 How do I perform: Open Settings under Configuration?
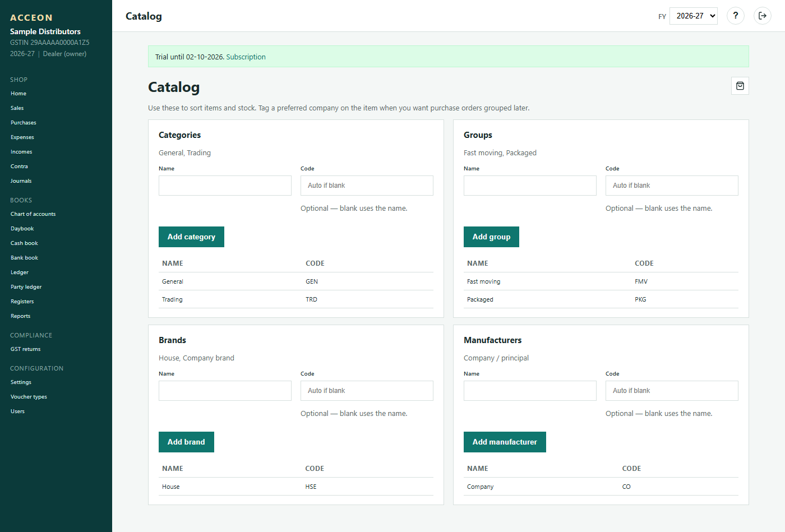(x=21, y=382)
